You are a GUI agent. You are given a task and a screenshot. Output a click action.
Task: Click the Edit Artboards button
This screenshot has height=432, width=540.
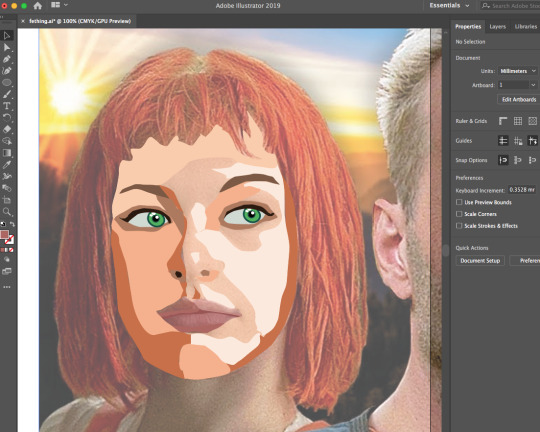coord(519,100)
